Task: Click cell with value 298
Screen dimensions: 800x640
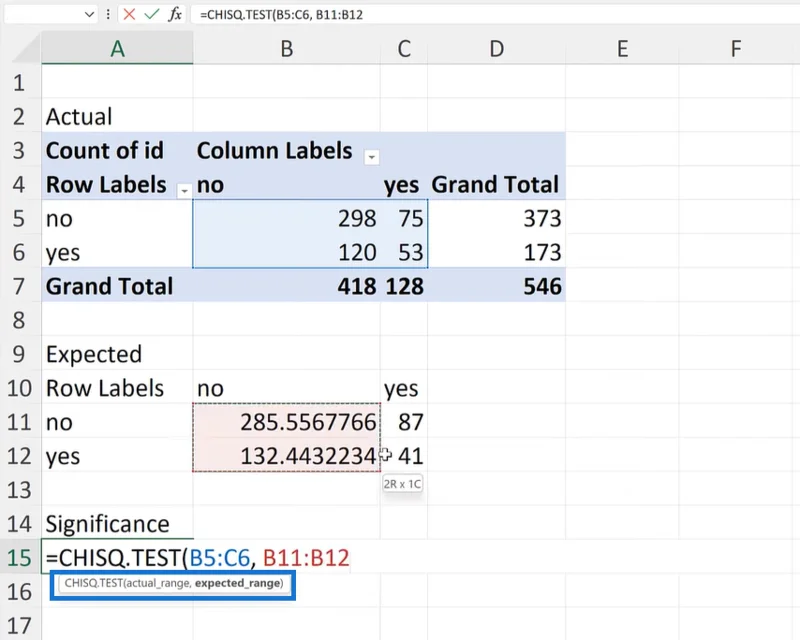Action: (286, 218)
